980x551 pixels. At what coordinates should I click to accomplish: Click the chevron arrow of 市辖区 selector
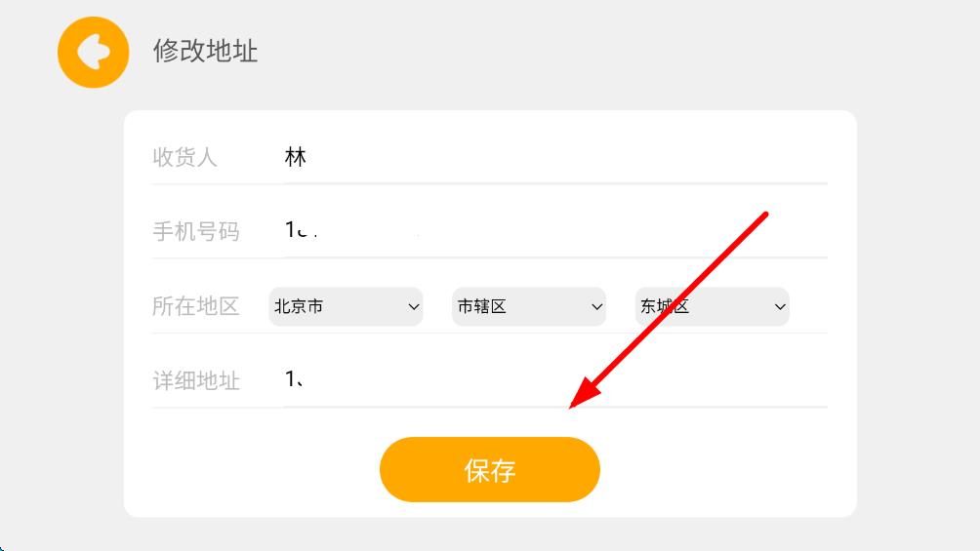click(x=596, y=306)
